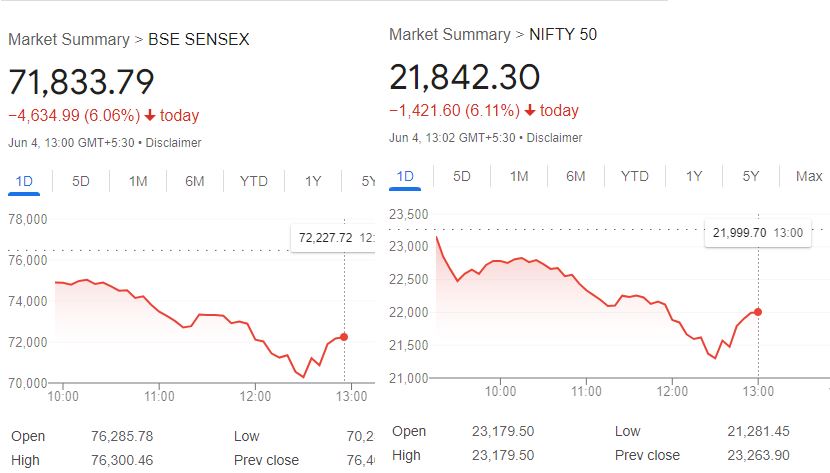Click Market Summary link above NIFTY 50
The width and height of the screenshot is (830, 473).
point(449,35)
